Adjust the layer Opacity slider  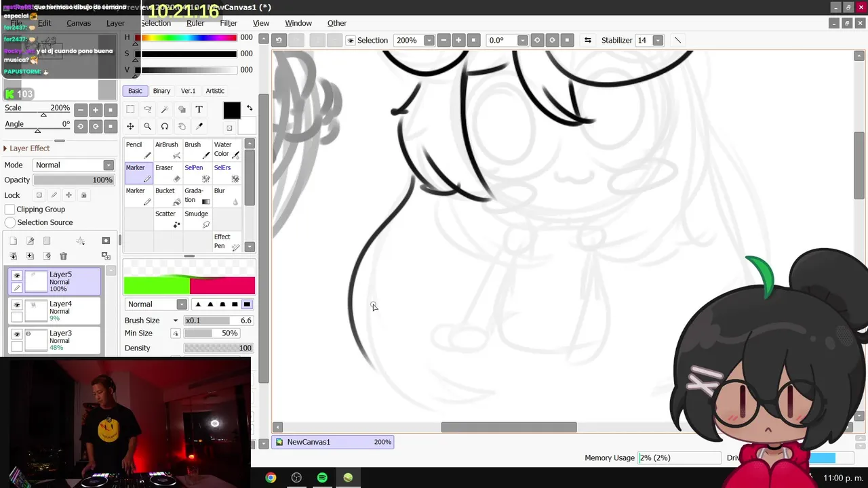tap(73, 180)
